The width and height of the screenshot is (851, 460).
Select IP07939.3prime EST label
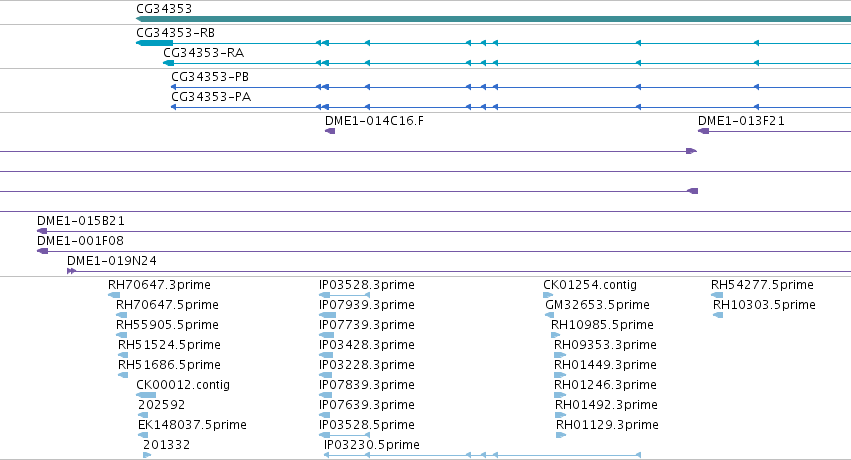[367, 305]
